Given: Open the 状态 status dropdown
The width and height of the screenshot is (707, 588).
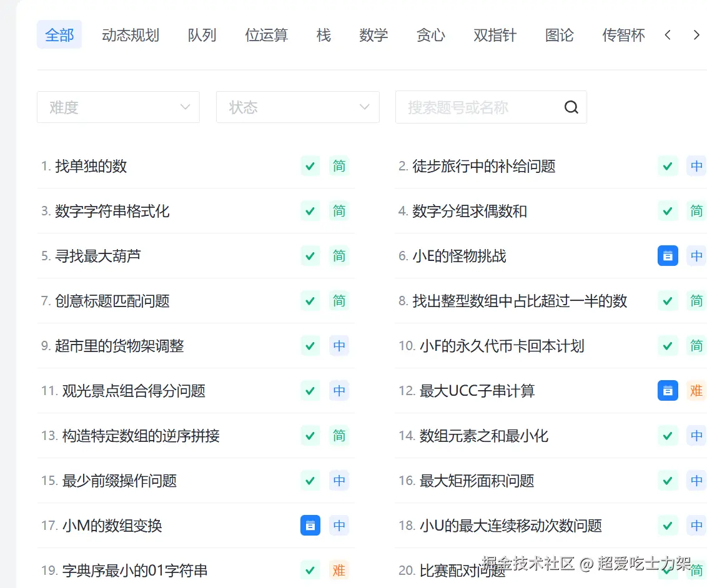Looking at the screenshot, I should tap(297, 107).
